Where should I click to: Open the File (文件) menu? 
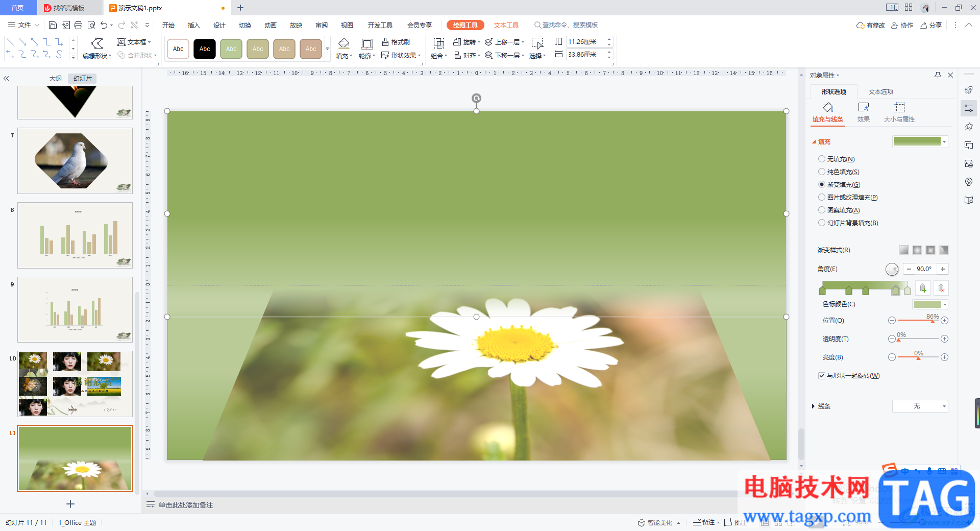[x=23, y=25]
